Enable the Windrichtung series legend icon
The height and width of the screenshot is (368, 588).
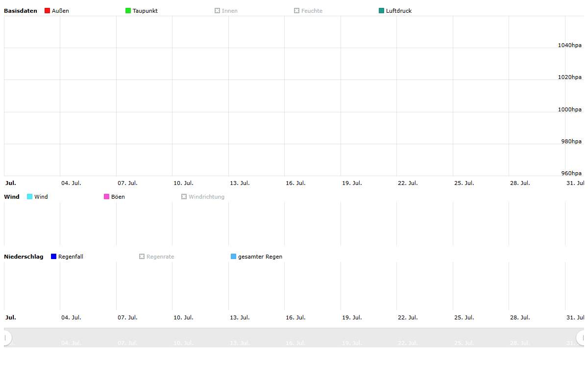[184, 197]
